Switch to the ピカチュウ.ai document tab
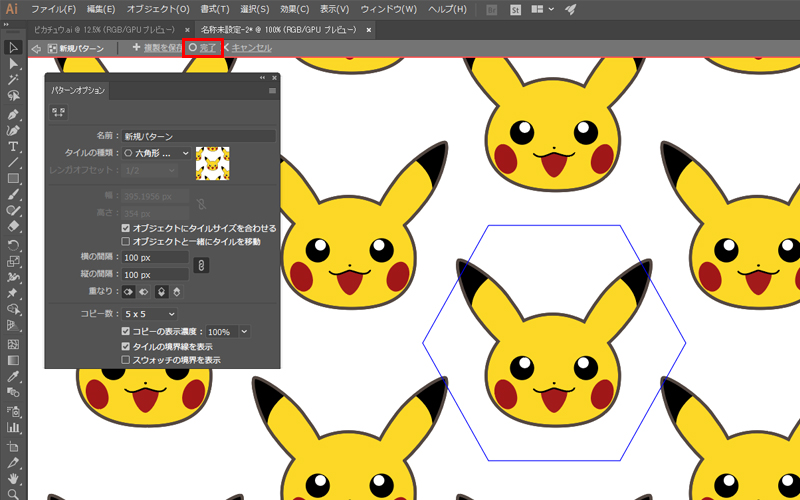The height and width of the screenshot is (500, 800). pos(105,30)
